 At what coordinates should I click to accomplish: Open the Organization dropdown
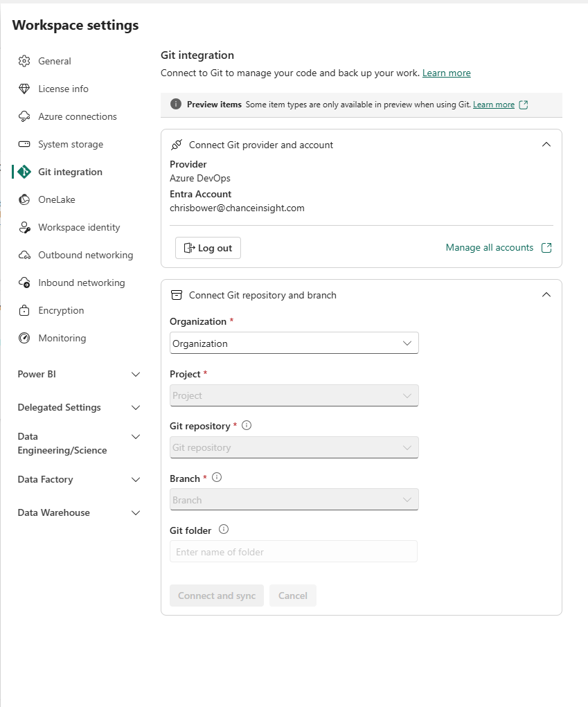coord(294,343)
